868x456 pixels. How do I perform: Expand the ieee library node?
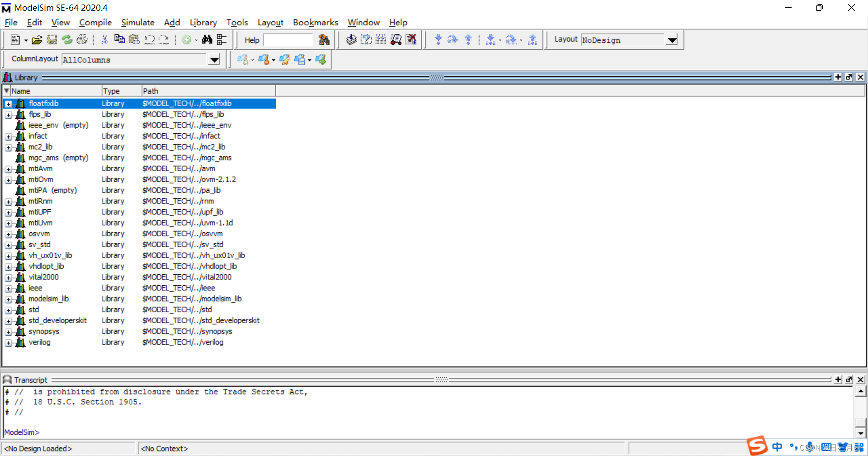8,288
